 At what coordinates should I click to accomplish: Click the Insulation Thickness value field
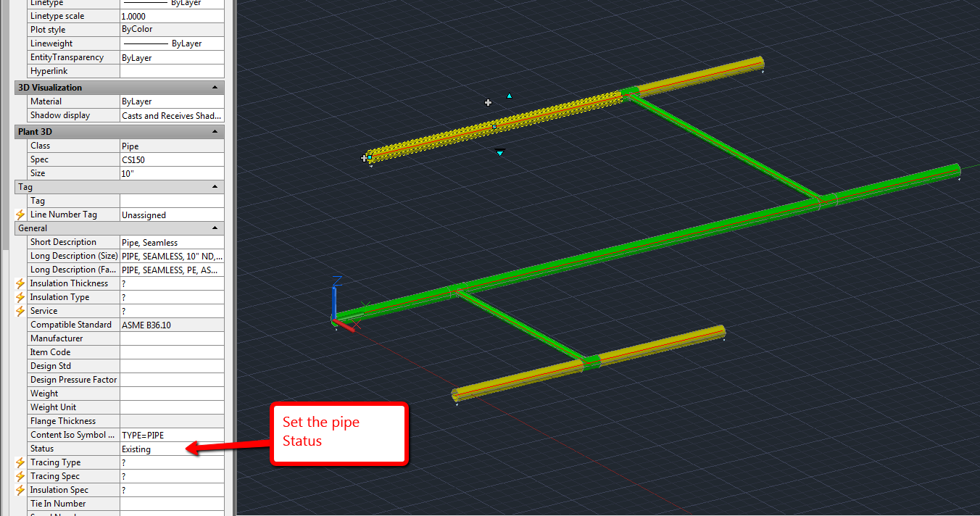172,283
